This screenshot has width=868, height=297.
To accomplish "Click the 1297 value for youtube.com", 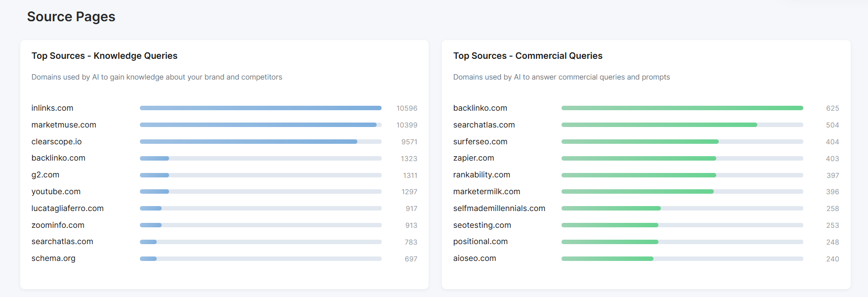I will tap(409, 192).
